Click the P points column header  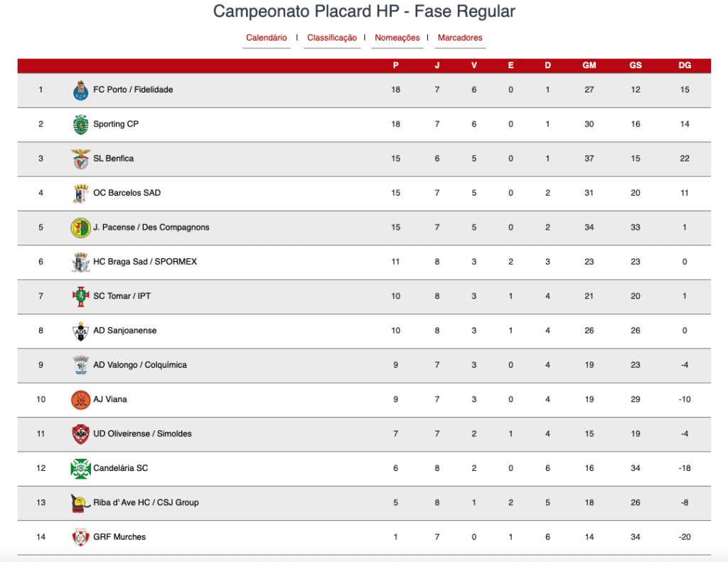coord(395,65)
